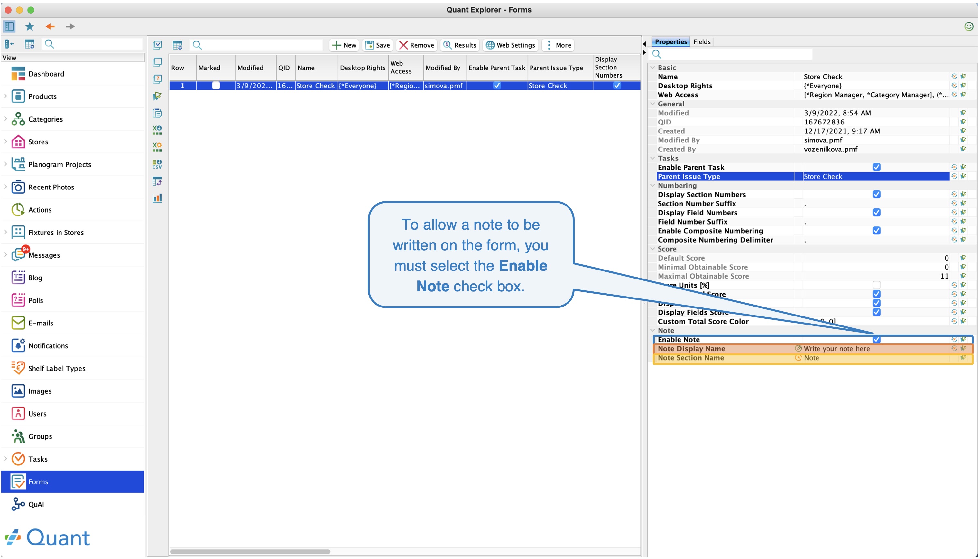Viewport: 980px width, 559px height.
Task: Click the Excel export icon with blue circle
Action: [x=157, y=130]
